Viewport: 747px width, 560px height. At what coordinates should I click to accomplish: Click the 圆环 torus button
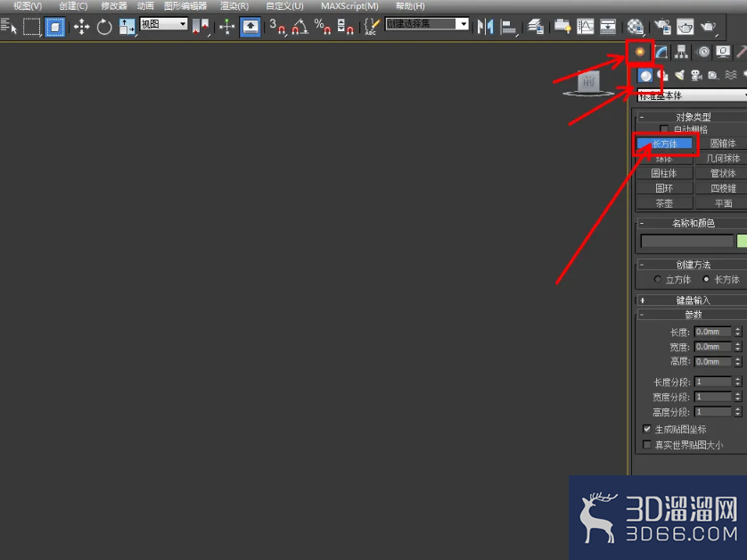click(664, 188)
